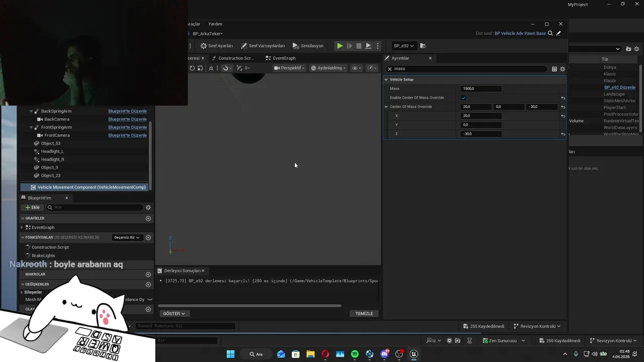This screenshot has height=362, width=644.
Task: Click the Stop simulation square button
Action: (359, 46)
